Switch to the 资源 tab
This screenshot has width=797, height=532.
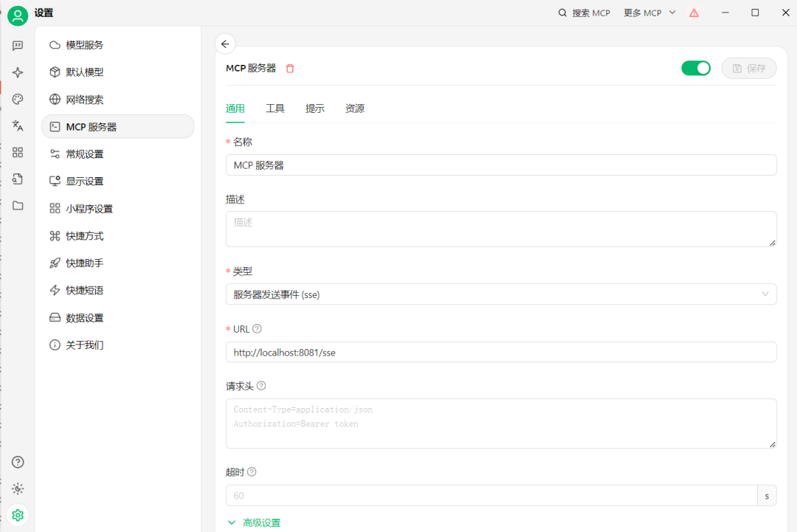pos(355,108)
